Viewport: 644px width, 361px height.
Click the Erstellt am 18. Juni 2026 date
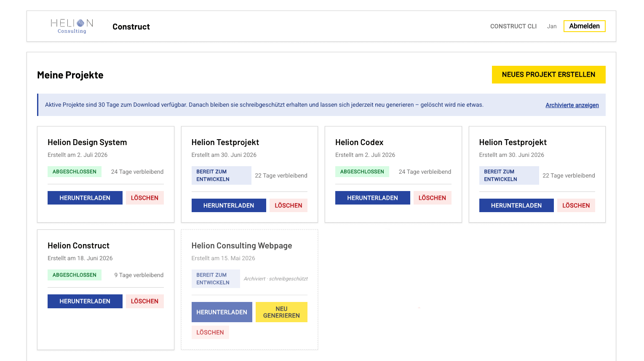point(80,258)
